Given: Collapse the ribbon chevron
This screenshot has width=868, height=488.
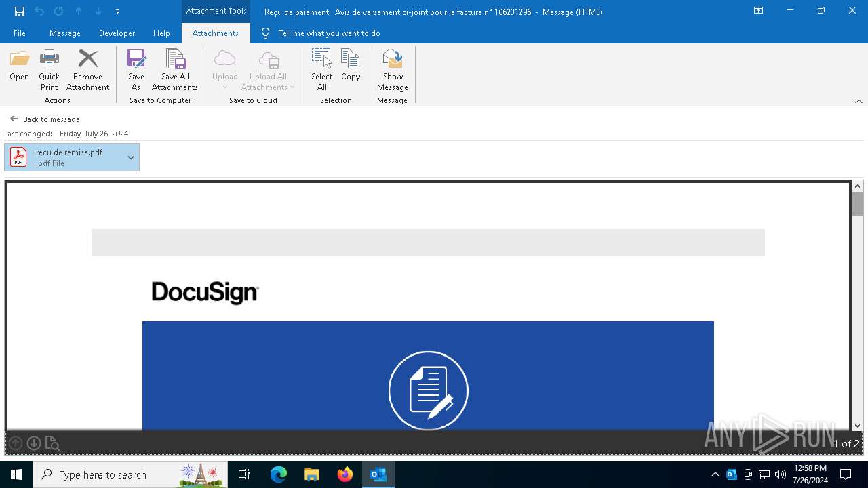Looking at the screenshot, I should (x=859, y=101).
